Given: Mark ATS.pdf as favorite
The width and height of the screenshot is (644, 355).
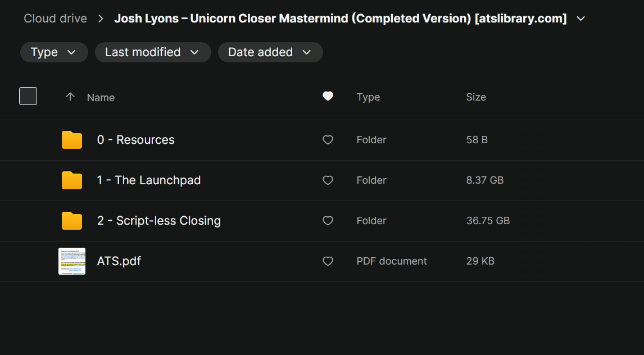Looking at the screenshot, I should click(328, 261).
